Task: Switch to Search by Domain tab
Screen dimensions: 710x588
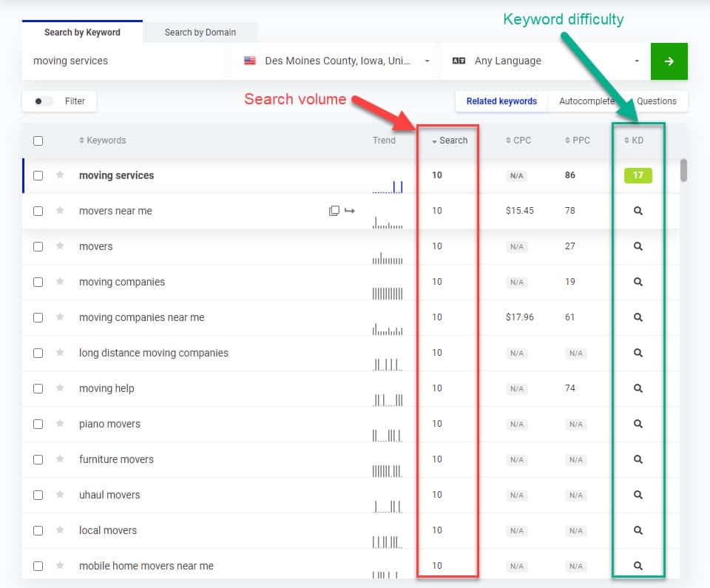Action: [x=200, y=32]
